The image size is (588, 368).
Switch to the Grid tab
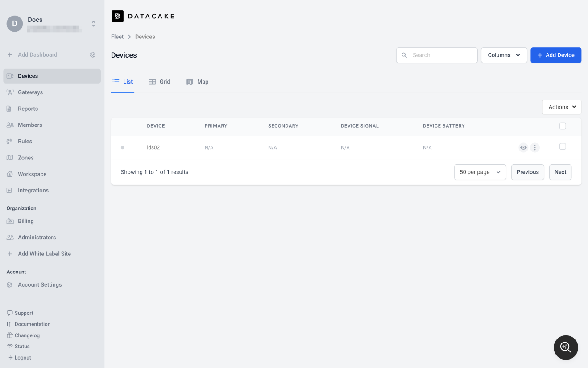(159, 82)
